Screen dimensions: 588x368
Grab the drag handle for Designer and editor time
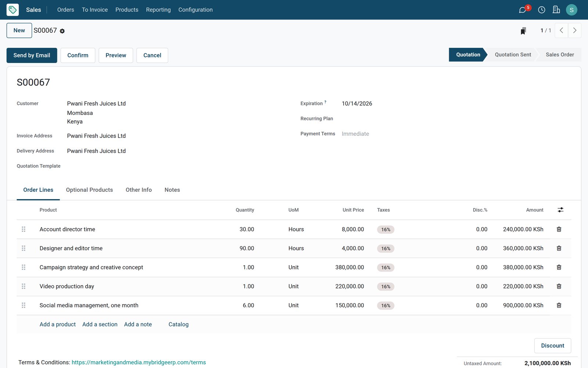24,248
